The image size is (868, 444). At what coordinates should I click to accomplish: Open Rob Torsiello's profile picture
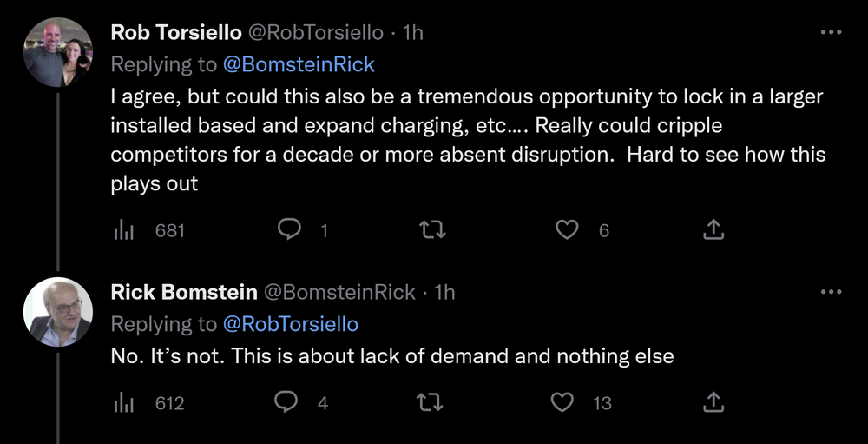click(x=57, y=52)
